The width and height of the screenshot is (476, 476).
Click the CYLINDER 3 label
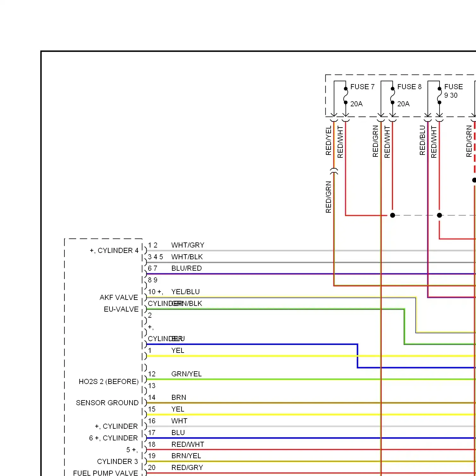pos(117,461)
